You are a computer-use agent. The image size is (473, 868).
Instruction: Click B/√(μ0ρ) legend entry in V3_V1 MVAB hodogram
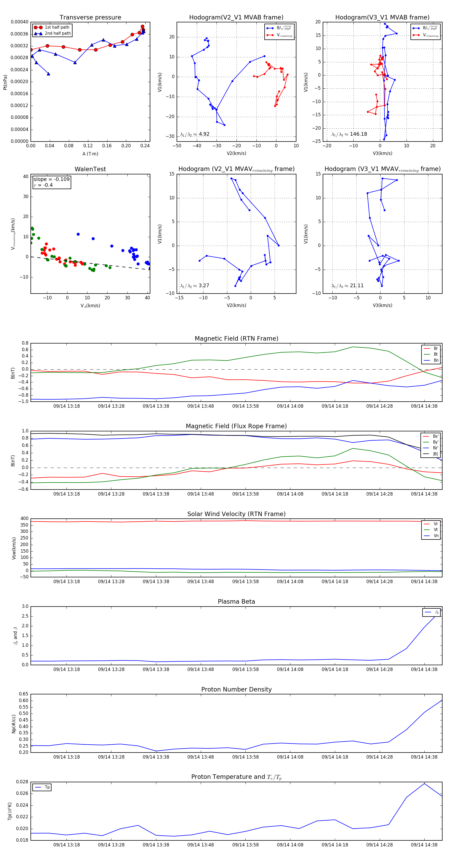425,28
